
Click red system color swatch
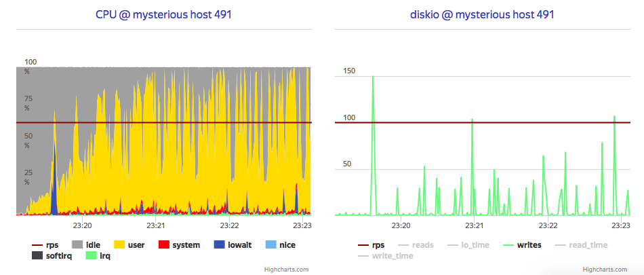pyautogui.click(x=164, y=245)
